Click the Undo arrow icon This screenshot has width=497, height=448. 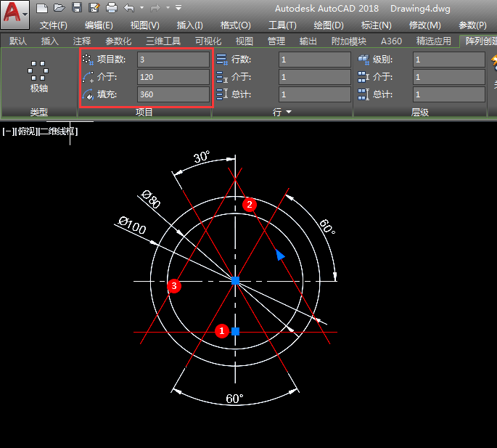pos(129,8)
